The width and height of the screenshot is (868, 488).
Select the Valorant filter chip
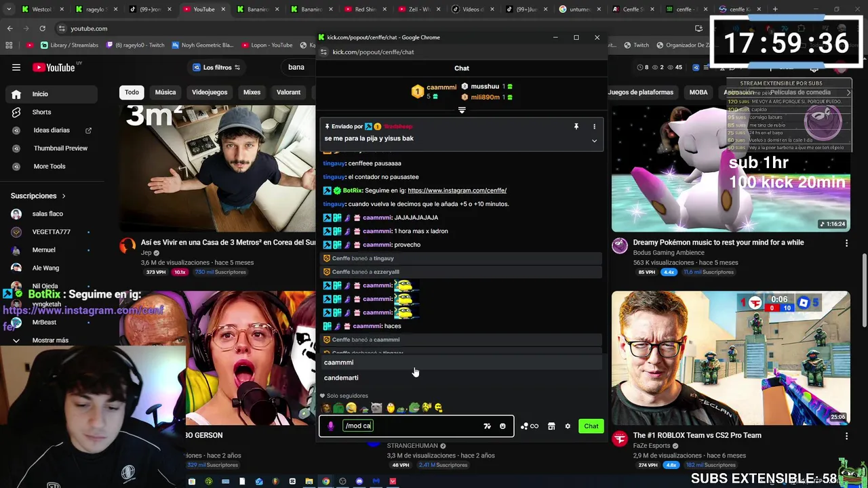[x=288, y=92]
